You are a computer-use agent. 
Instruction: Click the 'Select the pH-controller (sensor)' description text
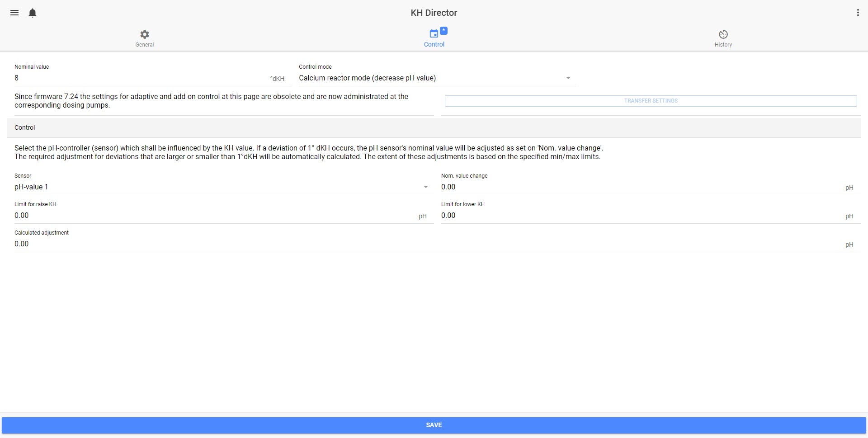[309, 152]
